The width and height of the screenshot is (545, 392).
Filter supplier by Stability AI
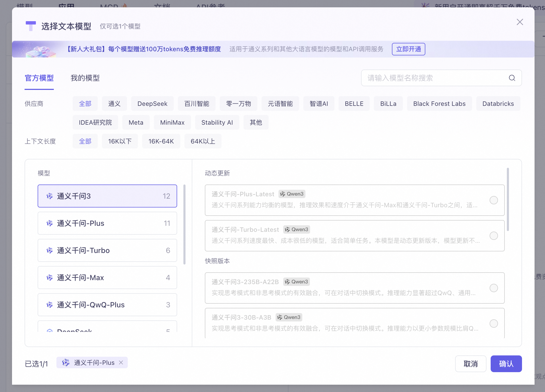(217, 123)
